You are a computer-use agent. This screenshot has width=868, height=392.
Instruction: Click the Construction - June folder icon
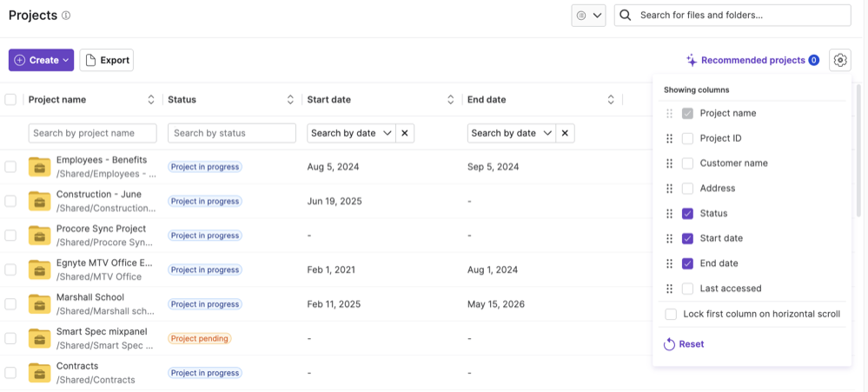click(40, 201)
